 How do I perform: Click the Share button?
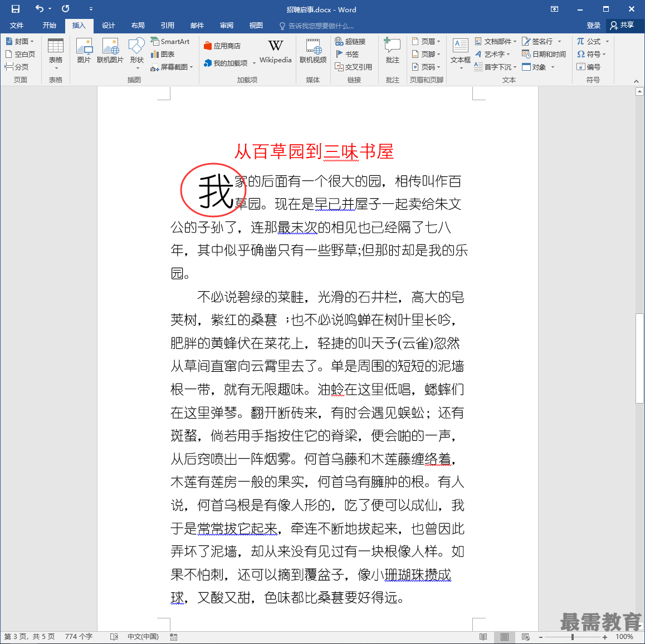[622, 26]
